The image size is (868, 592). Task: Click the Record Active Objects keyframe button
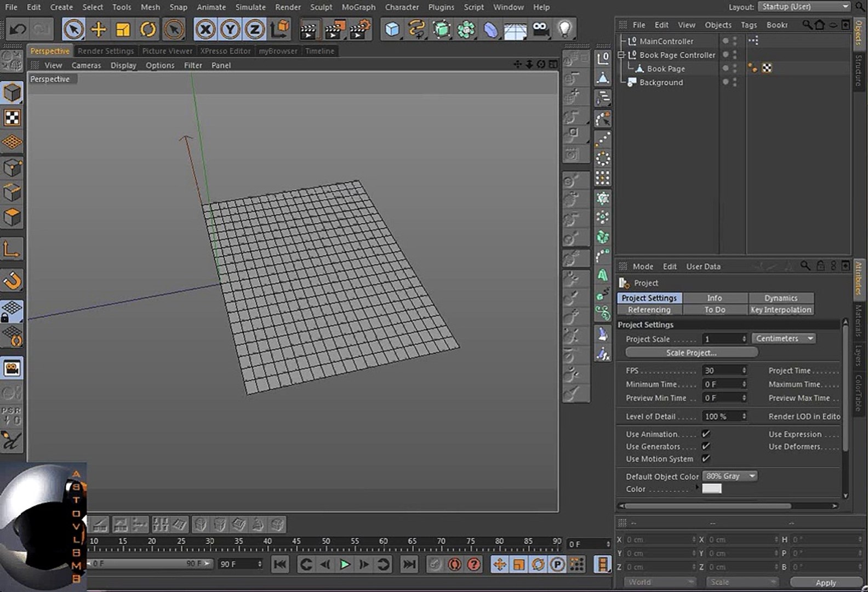pos(435,564)
